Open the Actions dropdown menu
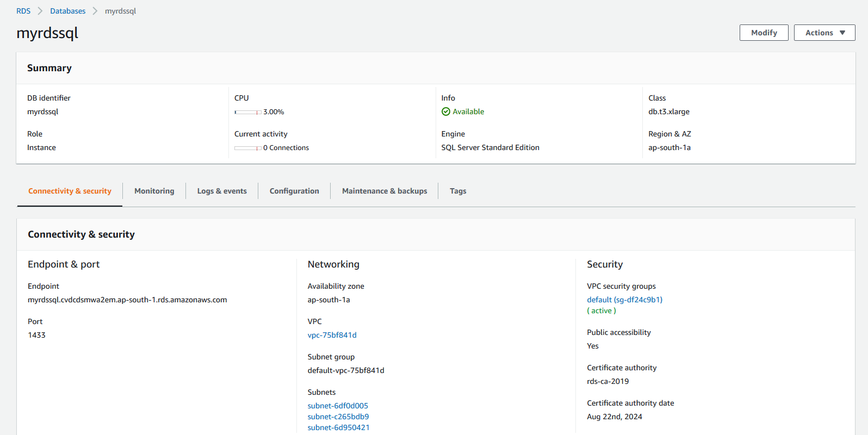 coord(824,33)
